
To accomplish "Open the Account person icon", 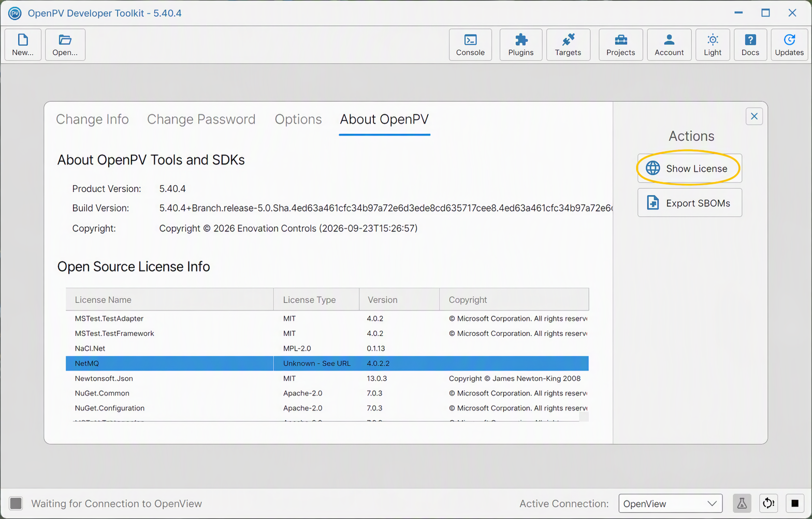I will [669, 45].
